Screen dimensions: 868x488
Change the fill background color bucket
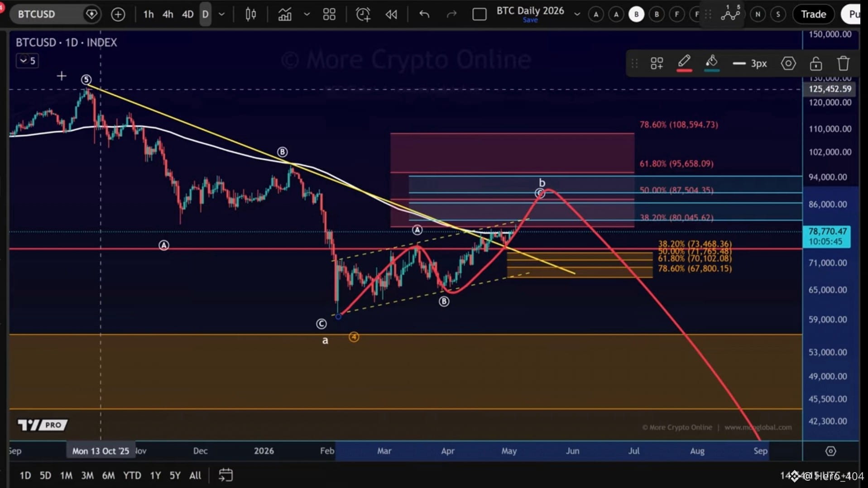pos(712,63)
